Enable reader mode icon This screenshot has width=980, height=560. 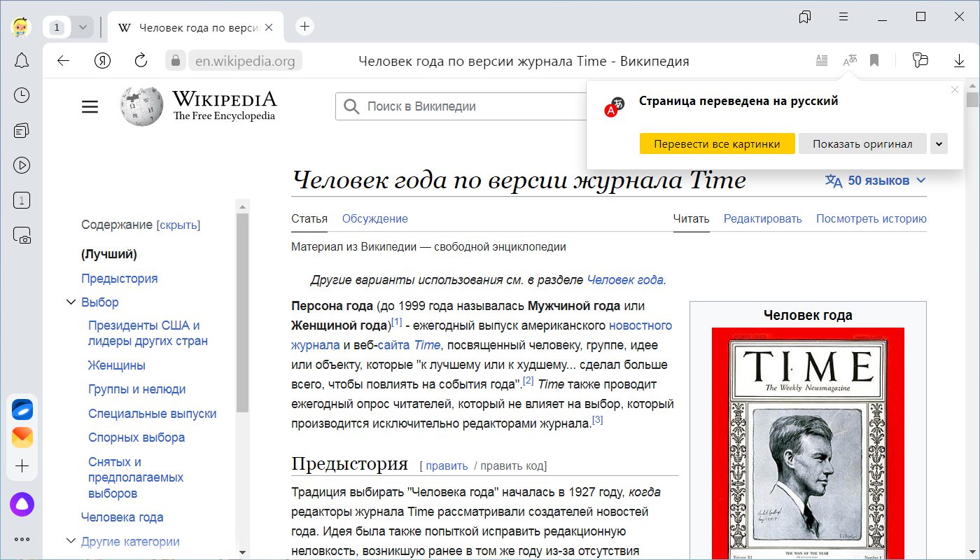click(x=822, y=61)
